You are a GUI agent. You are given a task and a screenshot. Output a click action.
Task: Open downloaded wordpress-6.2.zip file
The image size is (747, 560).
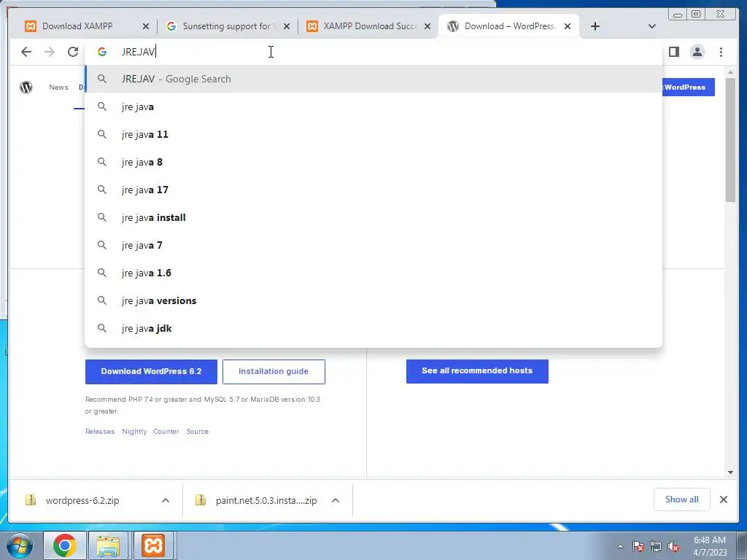pos(82,500)
